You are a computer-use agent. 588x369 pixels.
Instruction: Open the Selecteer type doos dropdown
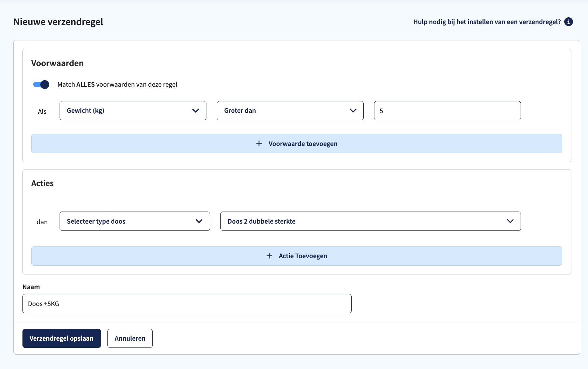click(135, 221)
